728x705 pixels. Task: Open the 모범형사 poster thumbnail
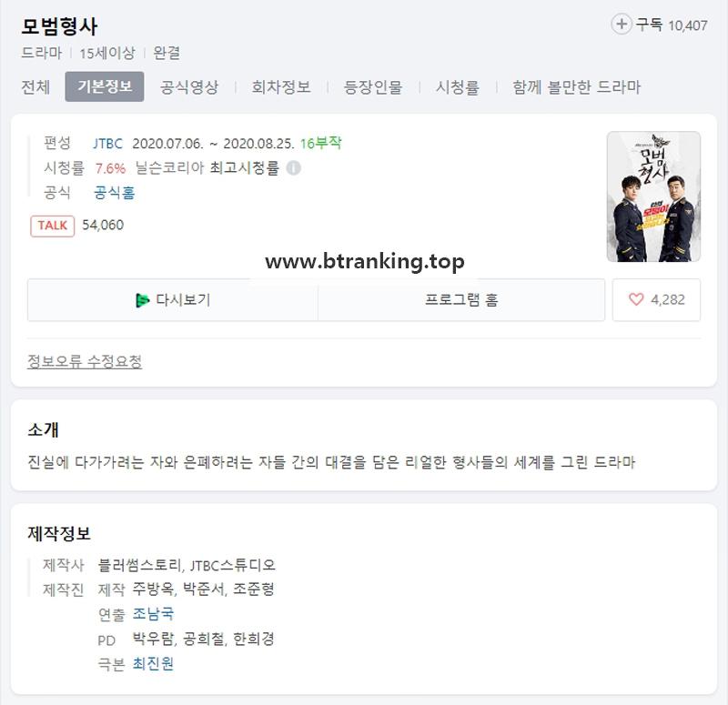coord(653,196)
